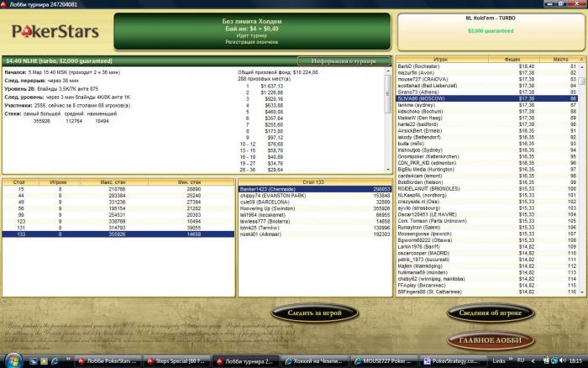Click the "Сведения об игроке" button
Viewport: 588px width, 368px height.
490,313
